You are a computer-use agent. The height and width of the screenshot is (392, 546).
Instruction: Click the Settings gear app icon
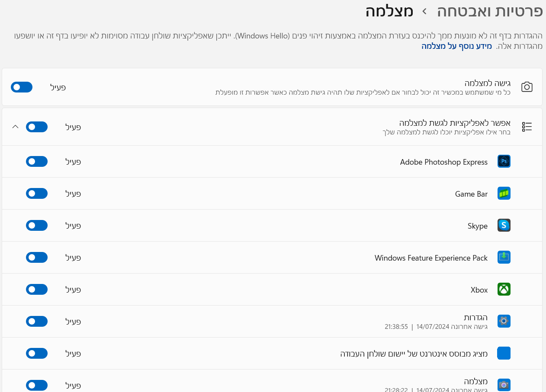tap(504, 322)
